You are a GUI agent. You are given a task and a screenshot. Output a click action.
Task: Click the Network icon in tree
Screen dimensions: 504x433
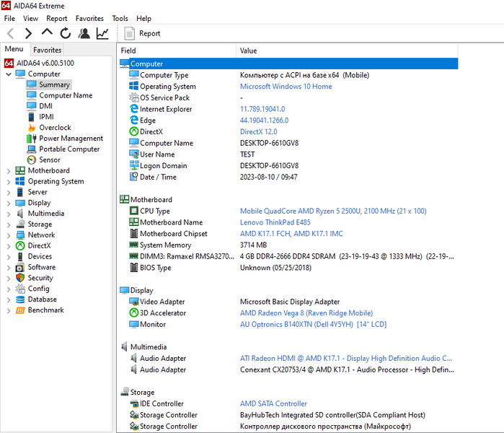(20, 235)
